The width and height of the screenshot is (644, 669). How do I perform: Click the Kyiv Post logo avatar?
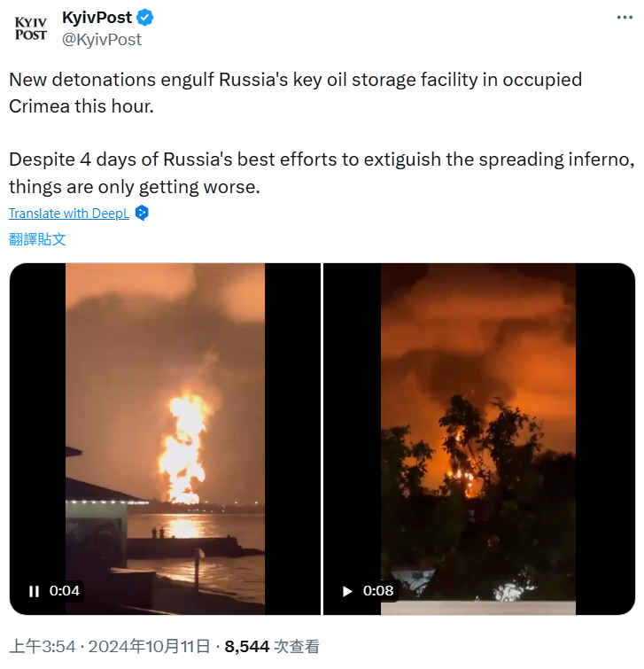pos(31,27)
